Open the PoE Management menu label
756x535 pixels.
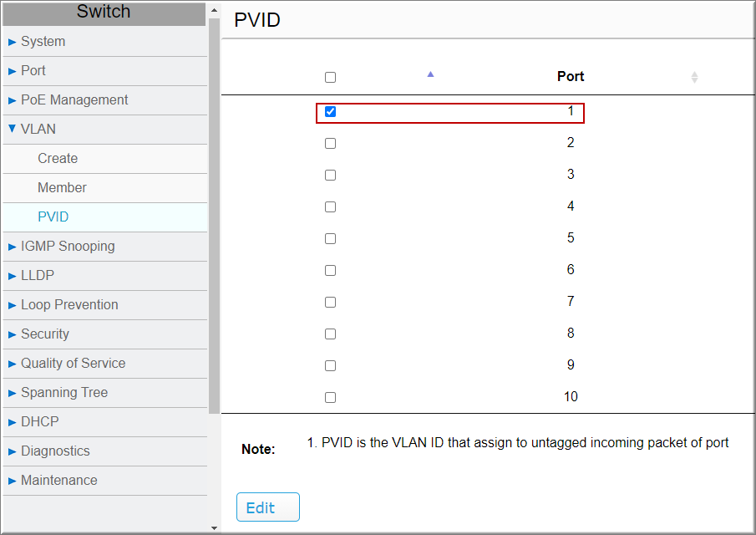tap(74, 99)
